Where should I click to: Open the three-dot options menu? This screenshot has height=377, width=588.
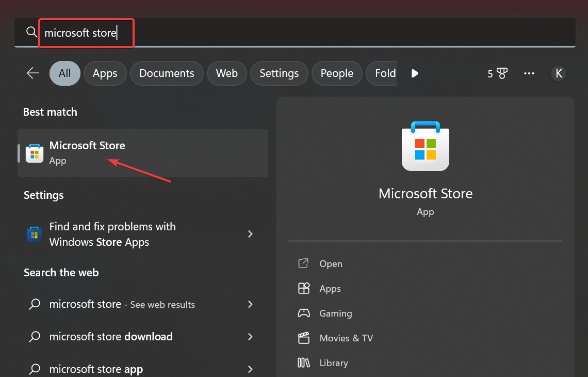click(x=529, y=73)
